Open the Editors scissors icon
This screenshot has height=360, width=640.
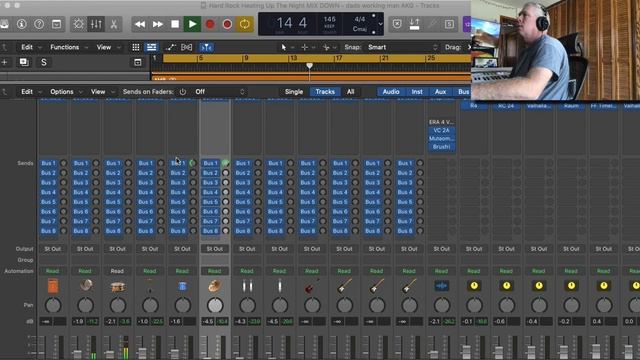[x=114, y=24]
